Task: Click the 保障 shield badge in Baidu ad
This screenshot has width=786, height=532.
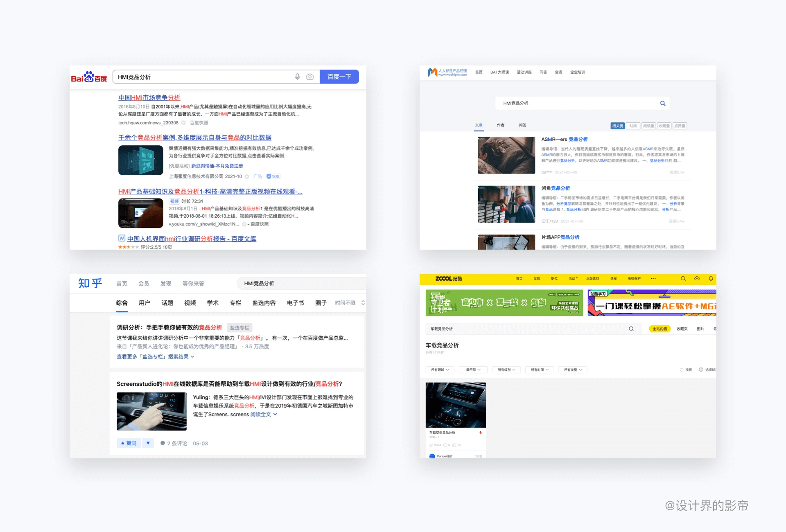Action: (x=273, y=176)
